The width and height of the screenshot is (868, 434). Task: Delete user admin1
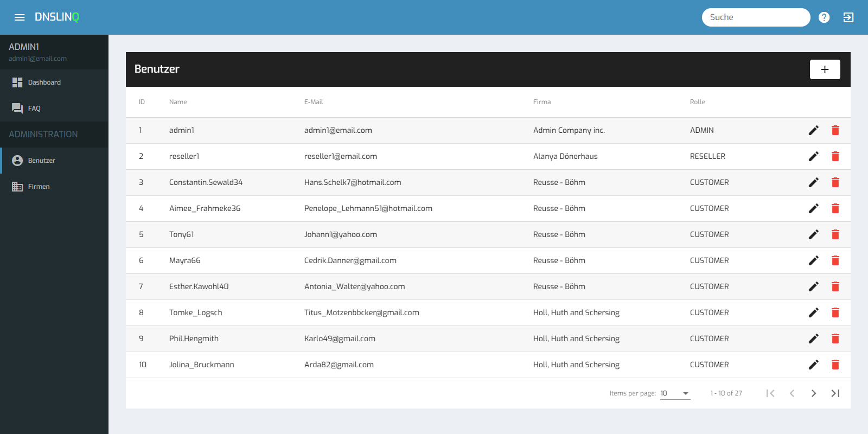coord(835,130)
